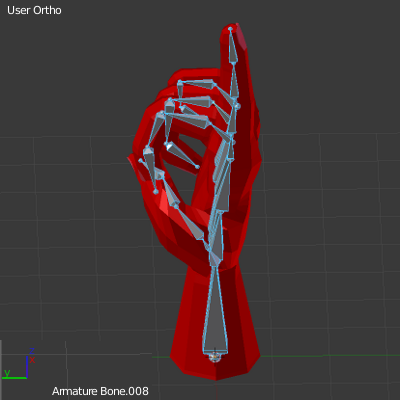Image resolution: width=400 pixels, height=400 pixels.
Task: Select the thumb middle bone
Action: coord(170,190)
